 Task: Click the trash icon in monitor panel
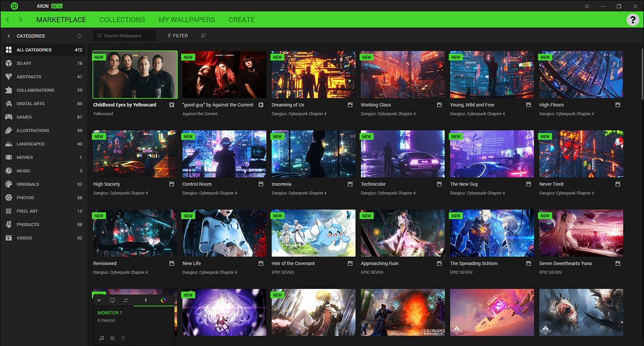coord(123,338)
